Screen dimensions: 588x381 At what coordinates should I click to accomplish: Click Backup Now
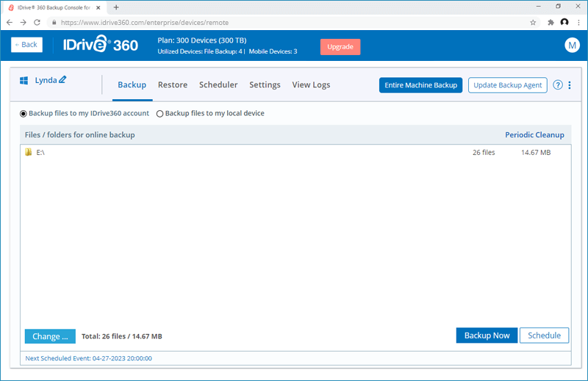point(487,335)
